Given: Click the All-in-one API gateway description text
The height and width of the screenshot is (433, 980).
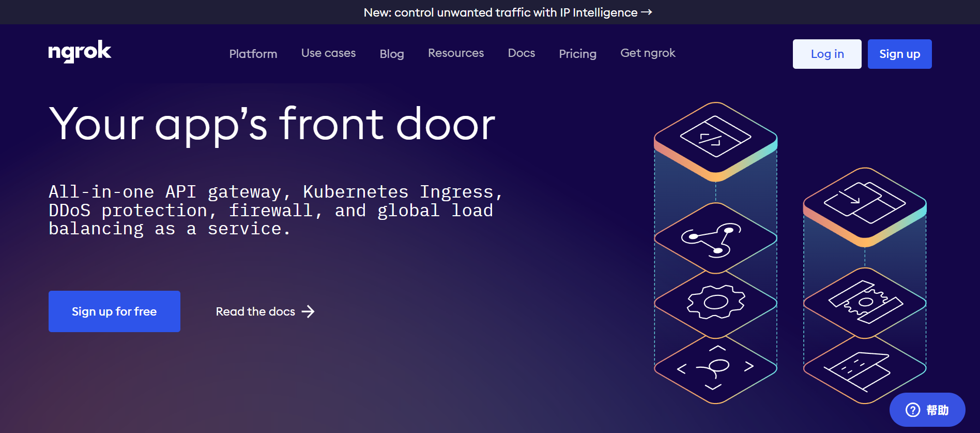Looking at the screenshot, I should coord(275,210).
